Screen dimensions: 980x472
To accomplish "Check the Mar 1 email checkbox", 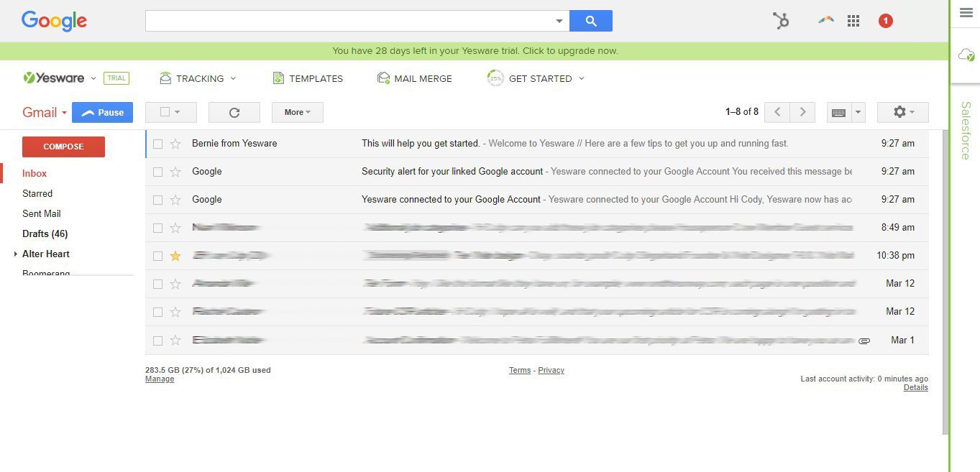I will (158, 341).
